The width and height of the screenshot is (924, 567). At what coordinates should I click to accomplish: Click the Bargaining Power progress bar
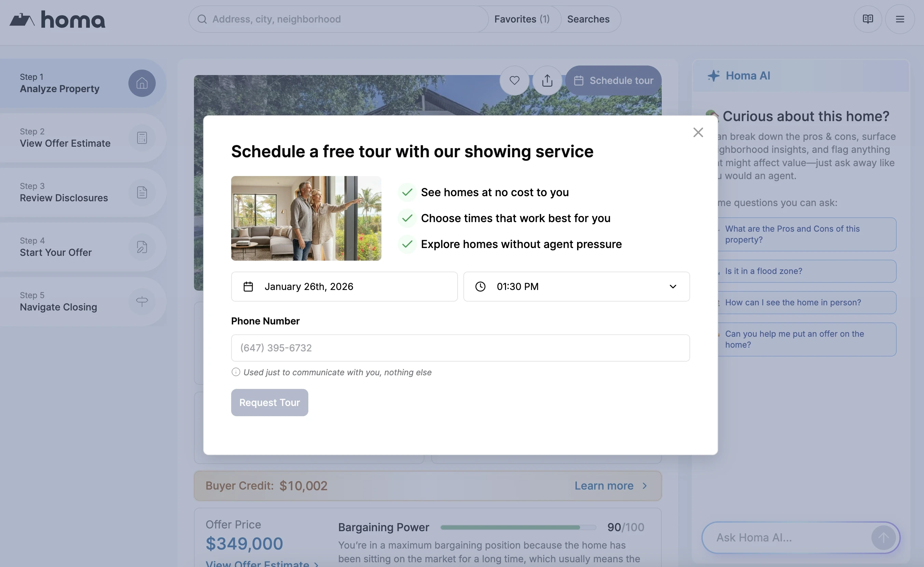click(518, 527)
